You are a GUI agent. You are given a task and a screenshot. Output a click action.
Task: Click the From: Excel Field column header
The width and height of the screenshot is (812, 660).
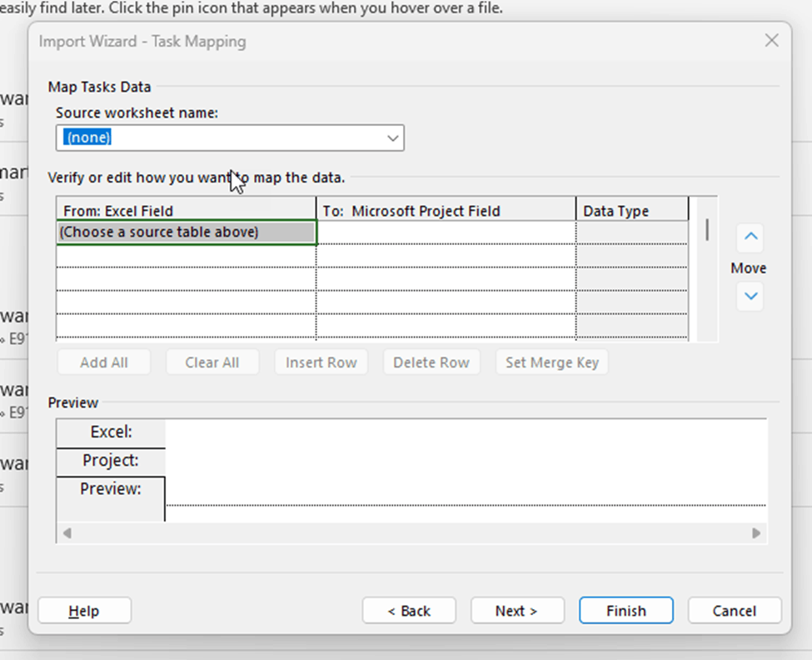185,210
